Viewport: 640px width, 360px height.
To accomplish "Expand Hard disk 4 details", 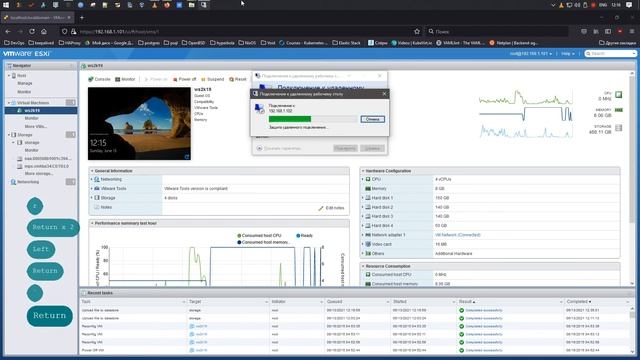I will point(362,226).
